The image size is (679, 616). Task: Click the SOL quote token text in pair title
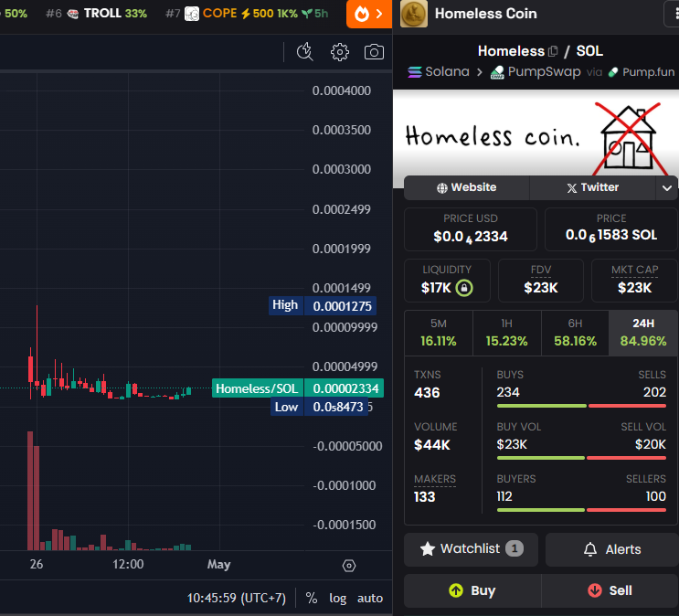point(589,51)
